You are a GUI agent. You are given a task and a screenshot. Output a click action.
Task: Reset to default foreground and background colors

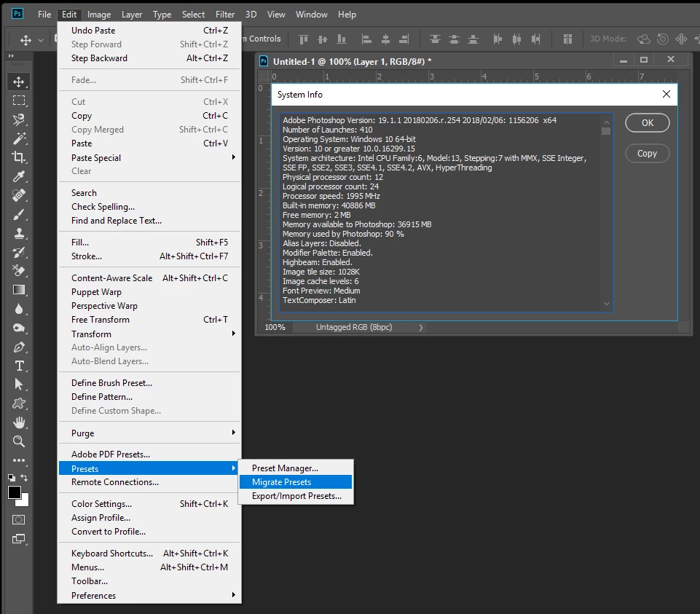12,477
